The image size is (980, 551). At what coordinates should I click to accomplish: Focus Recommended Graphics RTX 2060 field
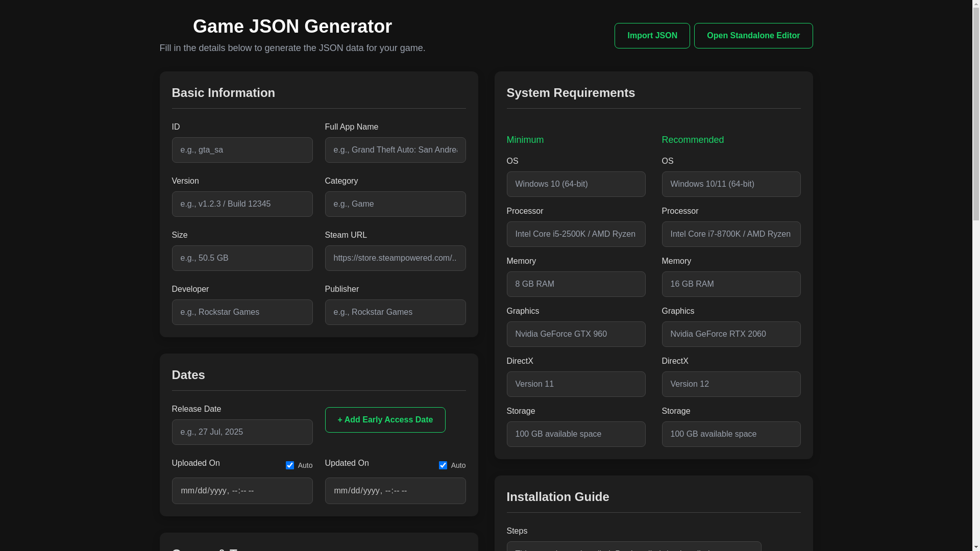click(731, 334)
